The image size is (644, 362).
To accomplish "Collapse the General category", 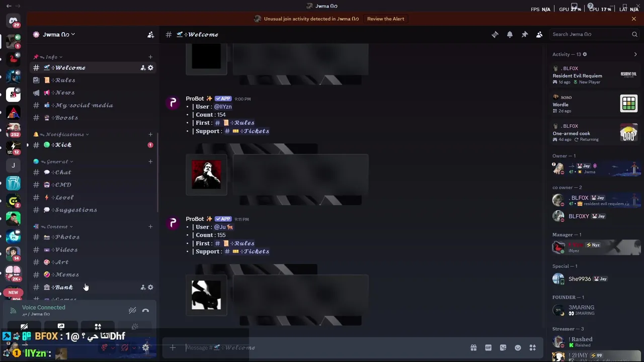I will (x=53, y=161).
